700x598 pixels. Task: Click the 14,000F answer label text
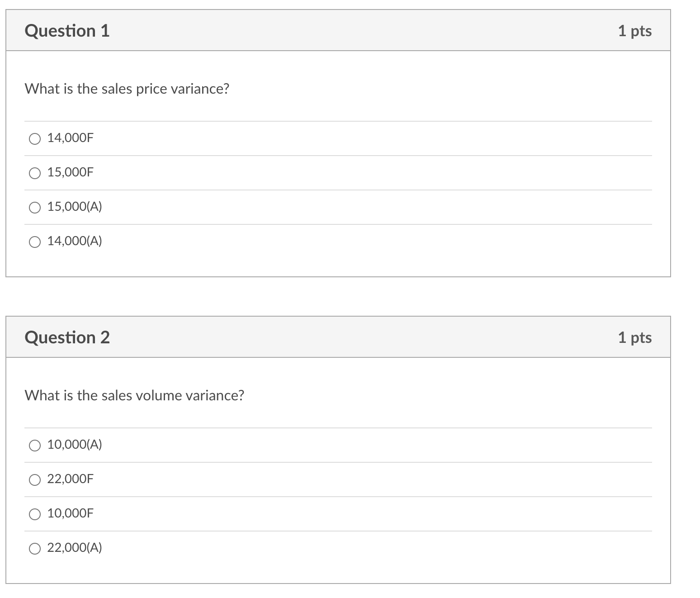pos(70,138)
